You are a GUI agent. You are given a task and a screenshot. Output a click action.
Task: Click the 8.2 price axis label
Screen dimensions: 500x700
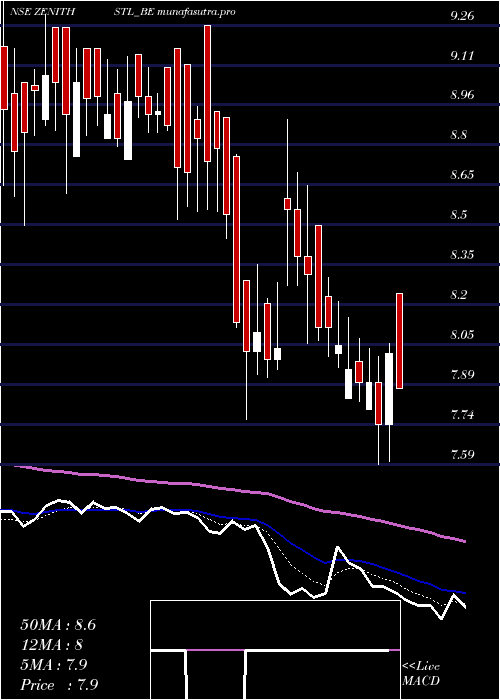[x=459, y=295]
